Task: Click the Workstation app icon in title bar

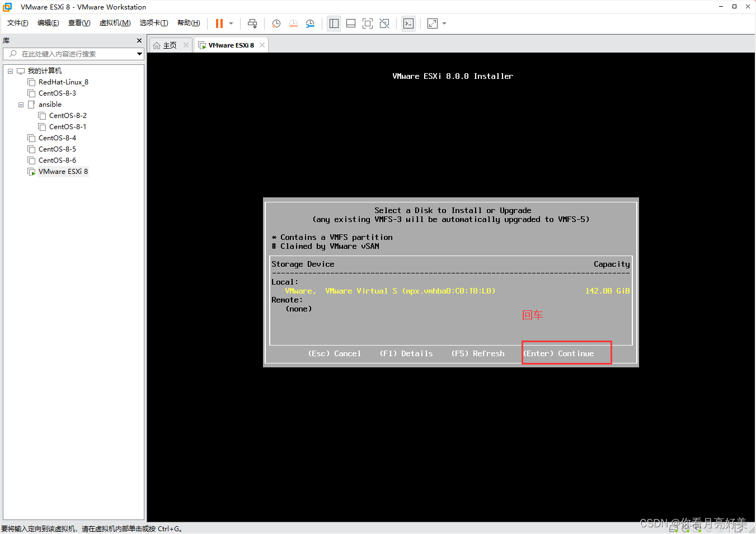Action: click(8, 7)
